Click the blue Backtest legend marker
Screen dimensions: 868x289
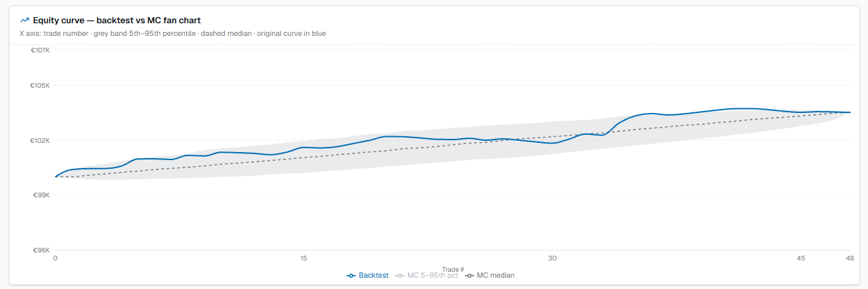351,275
